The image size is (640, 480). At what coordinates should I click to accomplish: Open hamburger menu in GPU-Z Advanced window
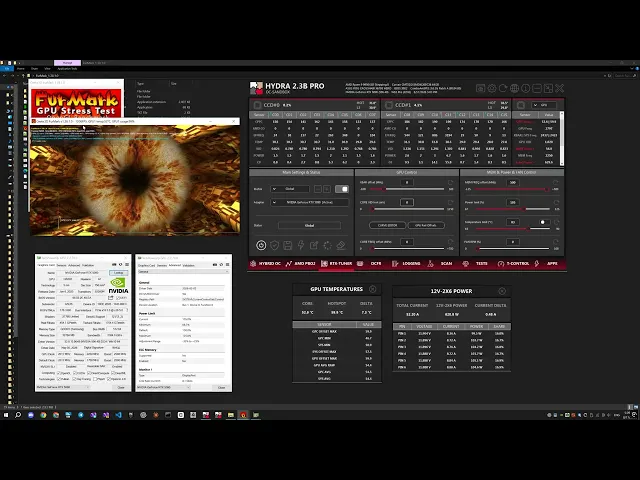click(x=227, y=265)
